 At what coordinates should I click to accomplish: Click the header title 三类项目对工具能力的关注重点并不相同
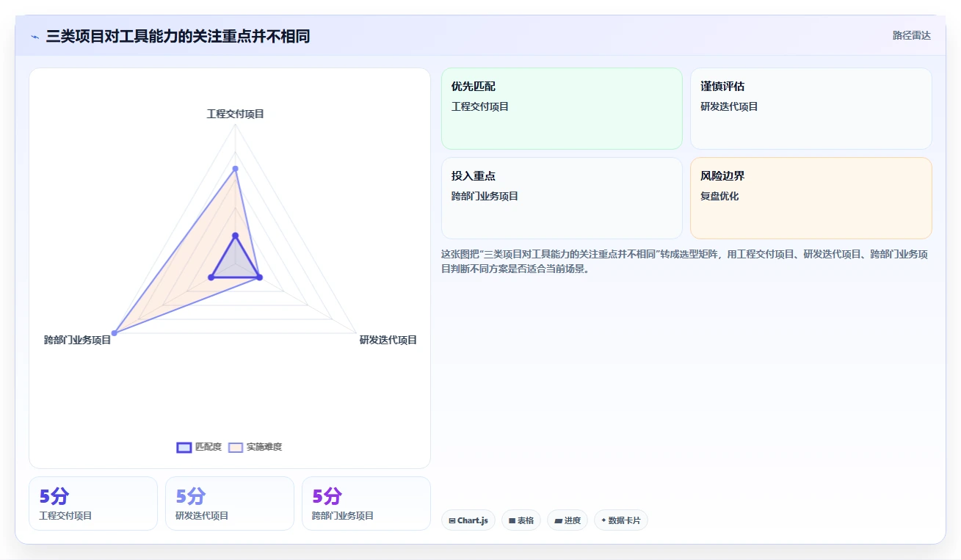click(x=178, y=36)
